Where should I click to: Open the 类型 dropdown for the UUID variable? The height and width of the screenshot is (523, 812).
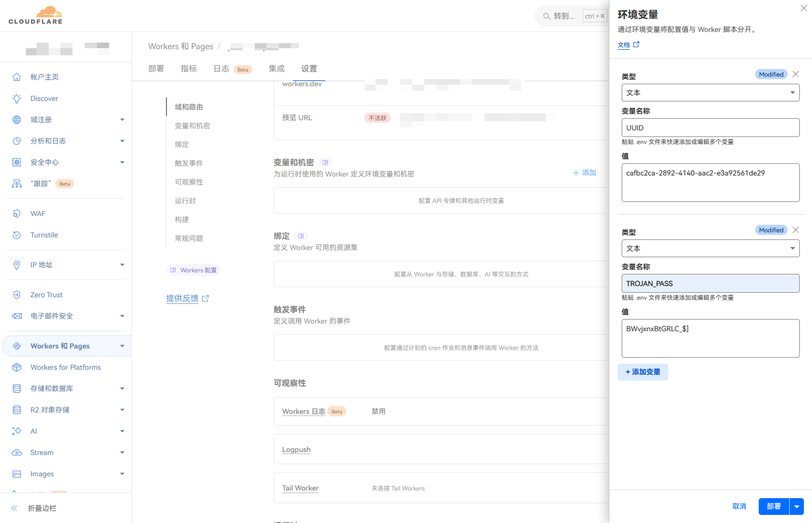click(x=710, y=92)
